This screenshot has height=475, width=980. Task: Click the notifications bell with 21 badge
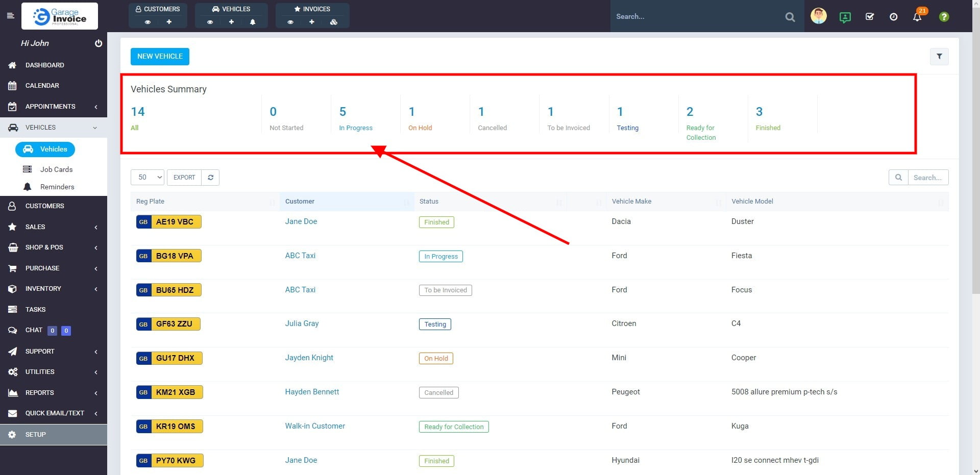click(917, 17)
